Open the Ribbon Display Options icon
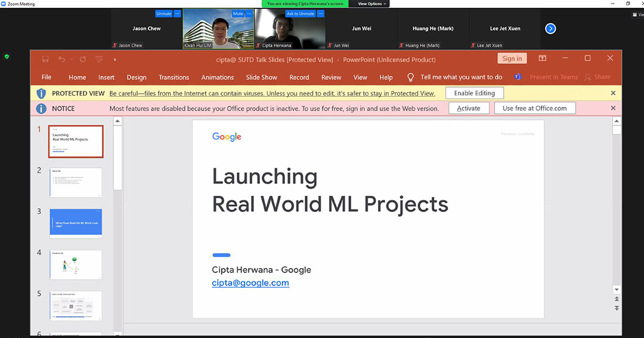 click(543, 59)
